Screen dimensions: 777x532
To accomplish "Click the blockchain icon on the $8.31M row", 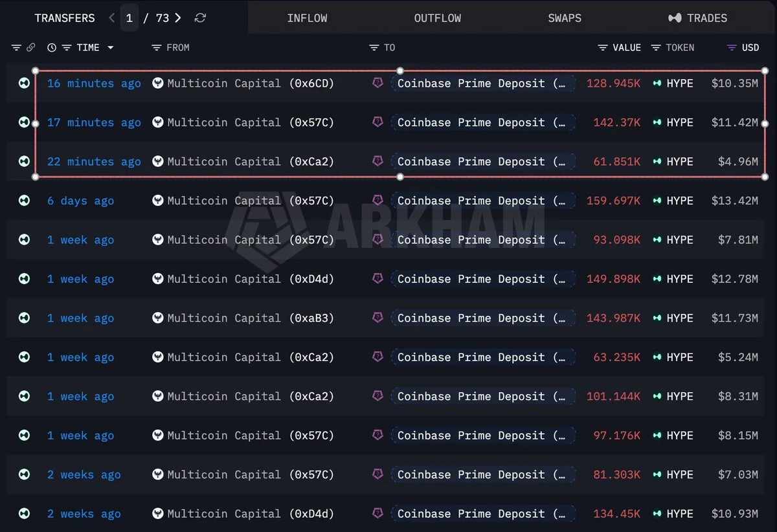I will click(x=25, y=397).
